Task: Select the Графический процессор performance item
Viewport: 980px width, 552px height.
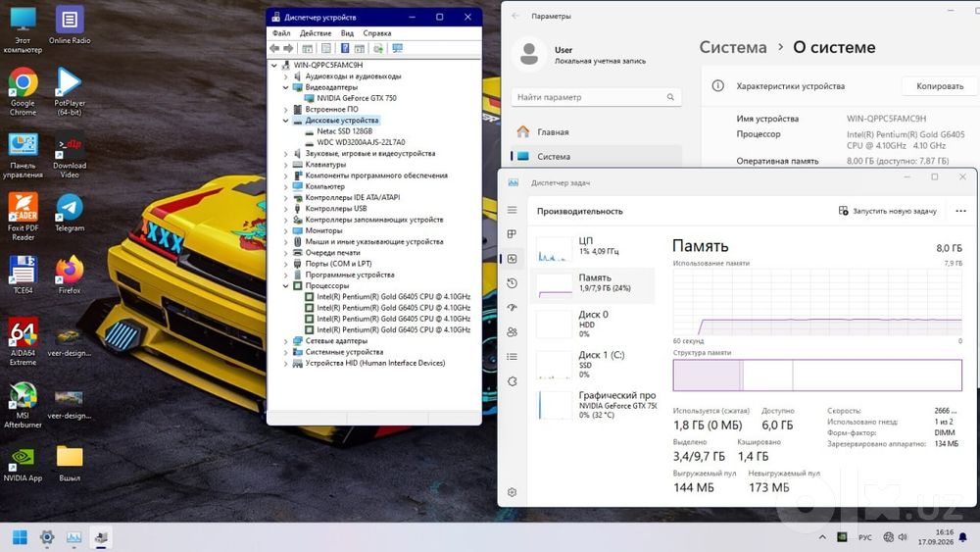Action: pyautogui.click(x=593, y=405)
